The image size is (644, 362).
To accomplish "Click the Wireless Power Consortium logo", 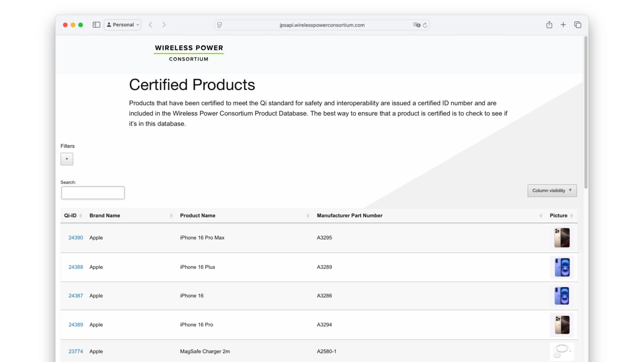I will click(189, 53).
